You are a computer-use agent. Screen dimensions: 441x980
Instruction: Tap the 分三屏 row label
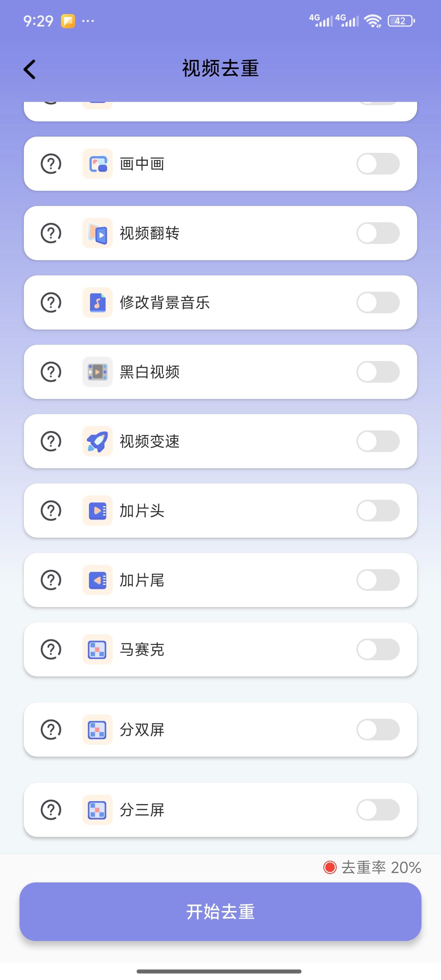pyautogui.click(x=142, y=809)
